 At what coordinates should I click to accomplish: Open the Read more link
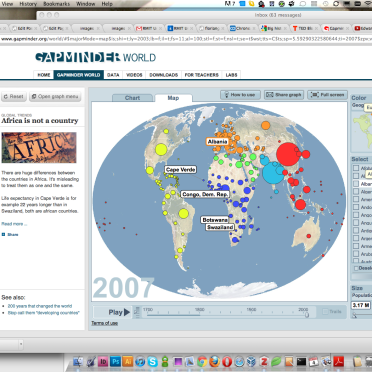click(x=14, y=224)
